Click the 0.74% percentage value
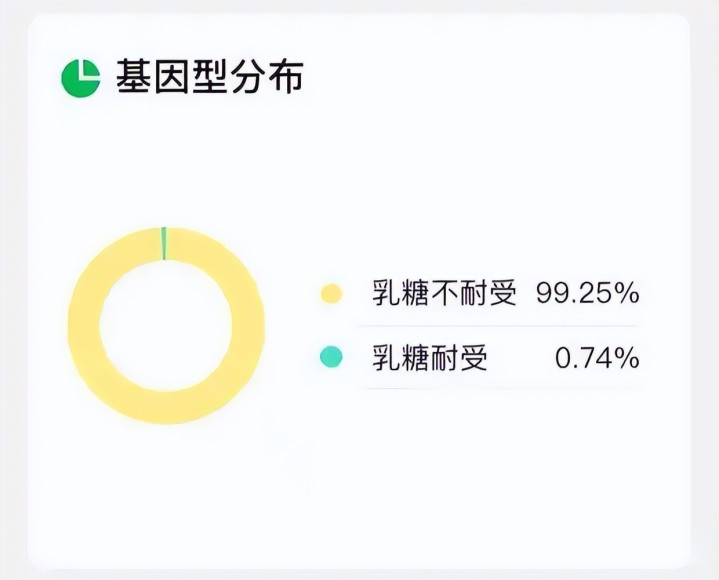719x580 pixels. tap(597, 357)
